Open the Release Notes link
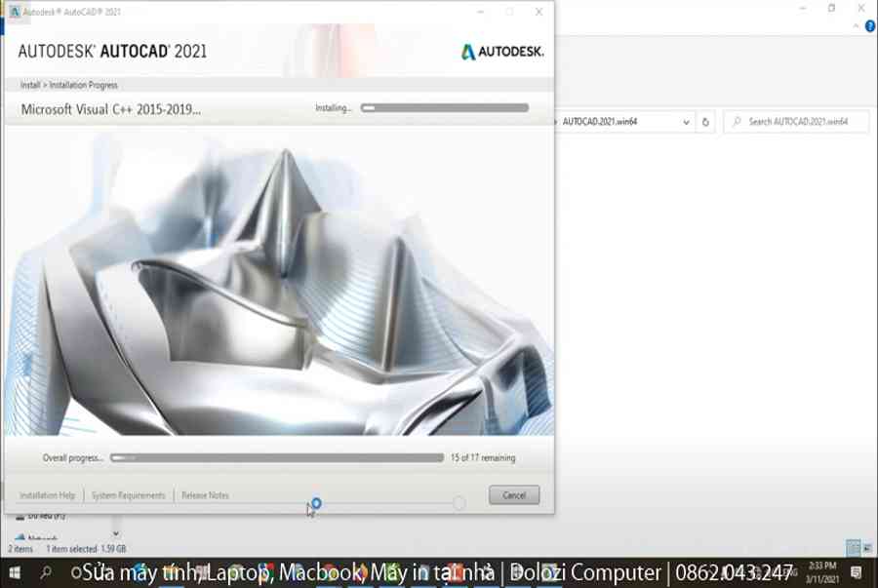878x588 pixels. tap(205, 495)
